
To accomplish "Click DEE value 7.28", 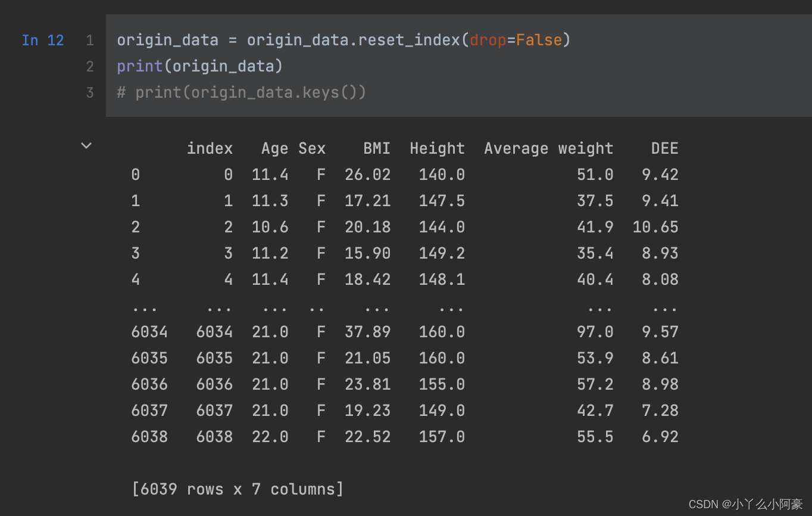I will pyautogui.click(x=660, y=411).
